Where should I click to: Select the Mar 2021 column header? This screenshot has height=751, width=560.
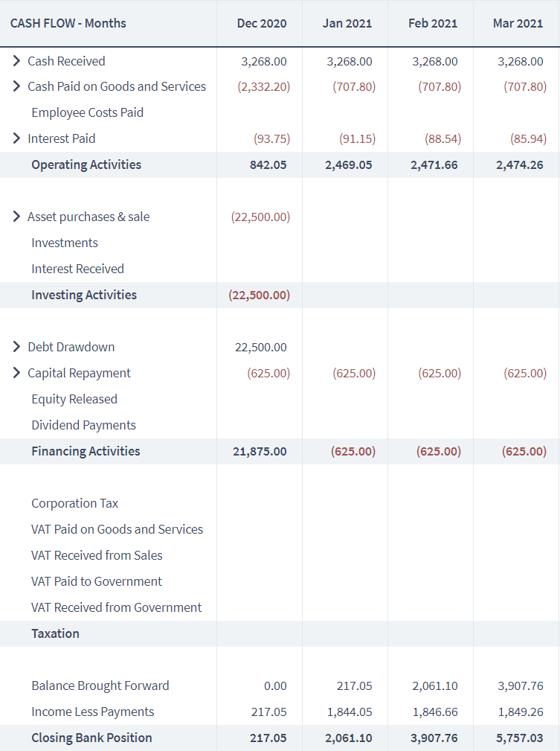[x=518, y=24]
